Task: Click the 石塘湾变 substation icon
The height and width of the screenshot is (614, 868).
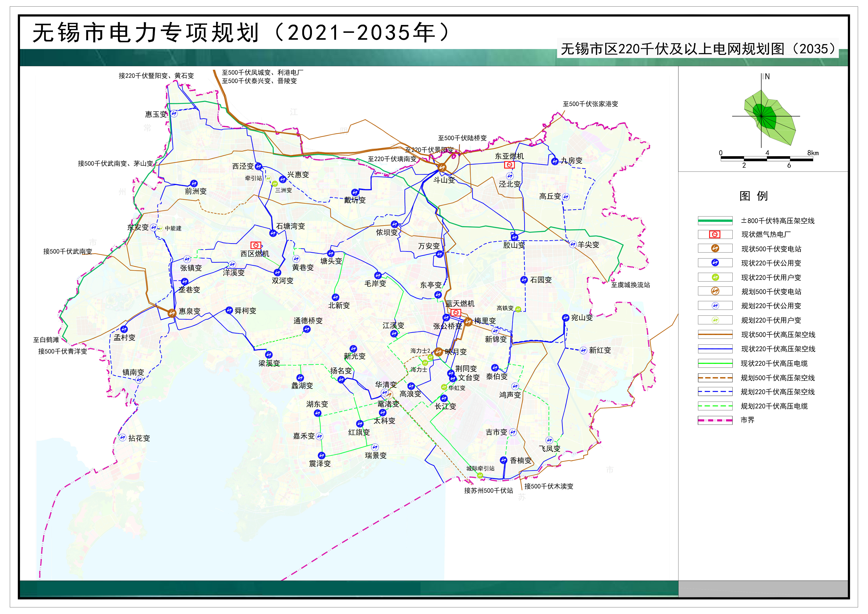Action: click(x=273, y=233)
